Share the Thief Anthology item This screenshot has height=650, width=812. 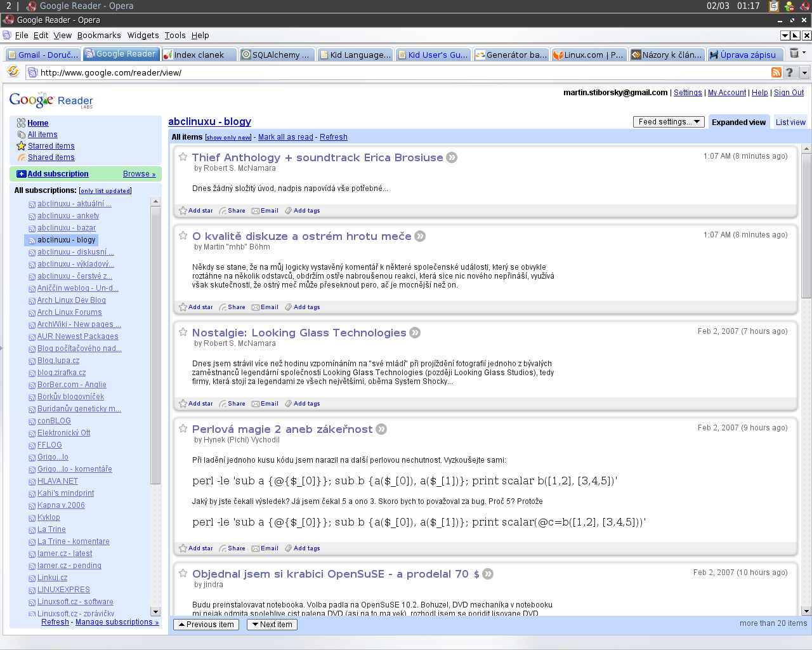coord(232,211)
